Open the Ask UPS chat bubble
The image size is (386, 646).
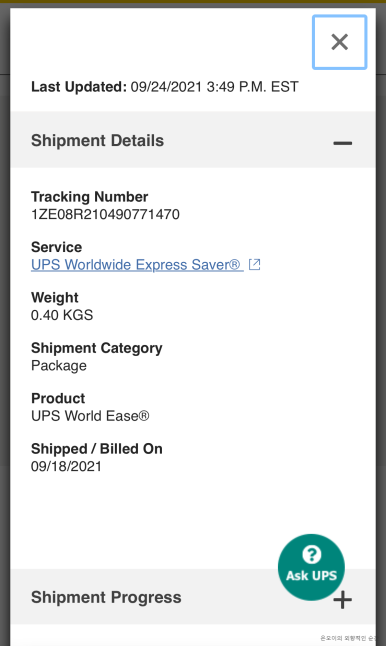point(311,567)
